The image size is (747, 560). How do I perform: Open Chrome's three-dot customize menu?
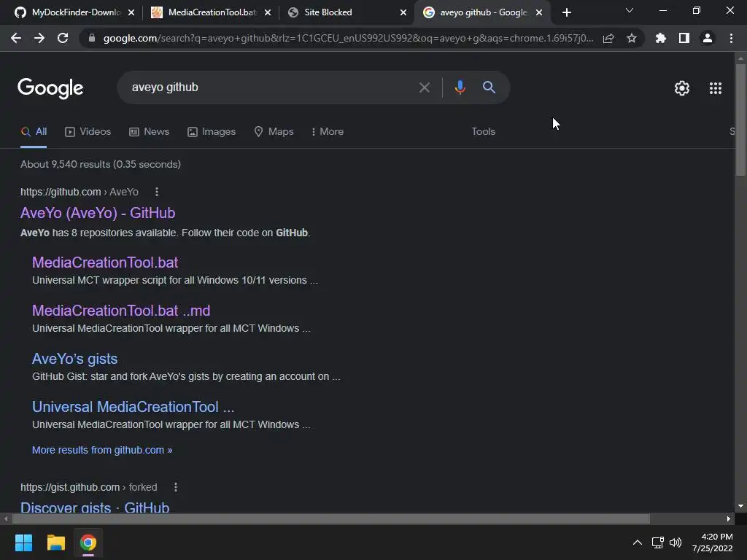tap(731, 38)
